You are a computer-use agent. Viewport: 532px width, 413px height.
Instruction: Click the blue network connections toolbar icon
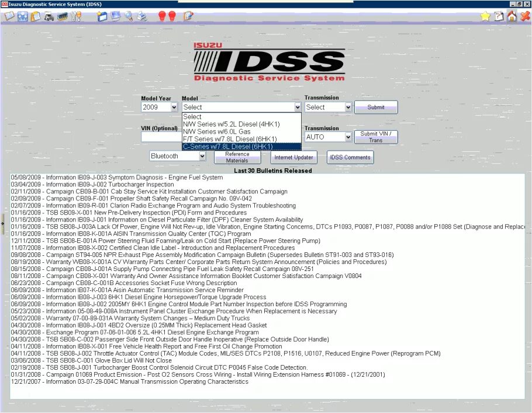23,16
